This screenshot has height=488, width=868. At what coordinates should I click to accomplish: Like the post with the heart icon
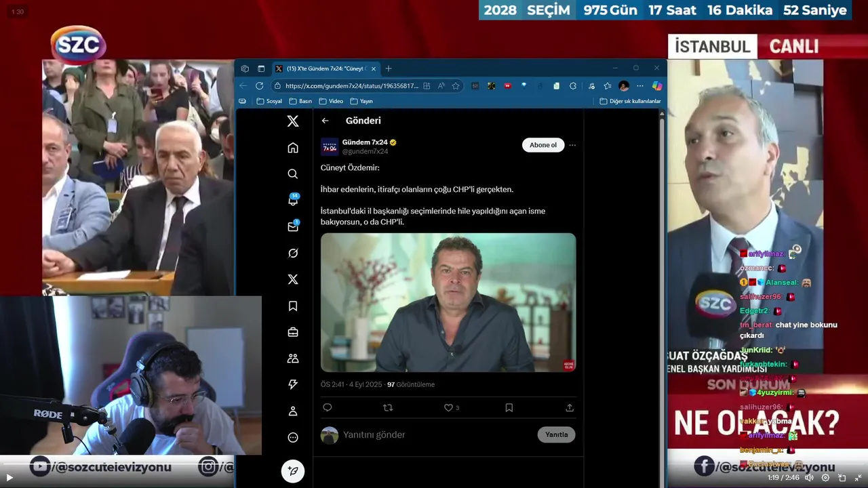[448, 407]
